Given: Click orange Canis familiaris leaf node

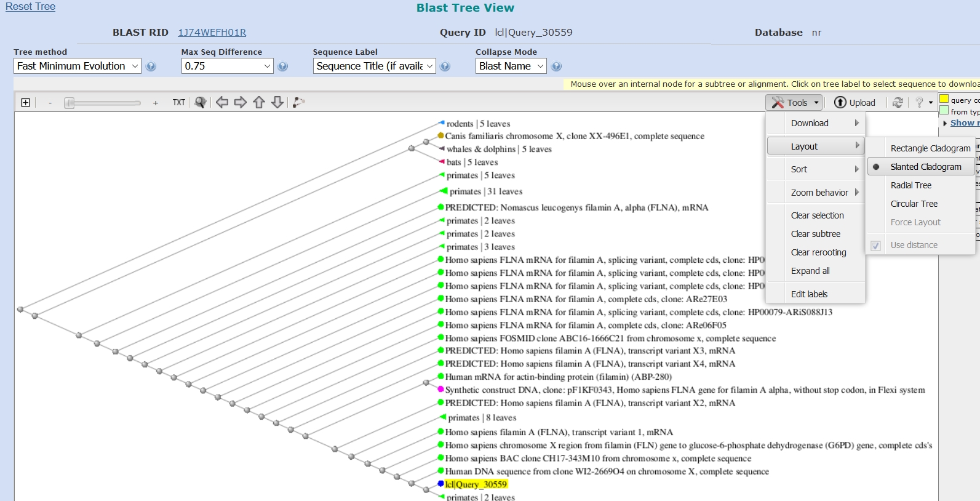Looking at the screenshot, I should pos(440,135).
